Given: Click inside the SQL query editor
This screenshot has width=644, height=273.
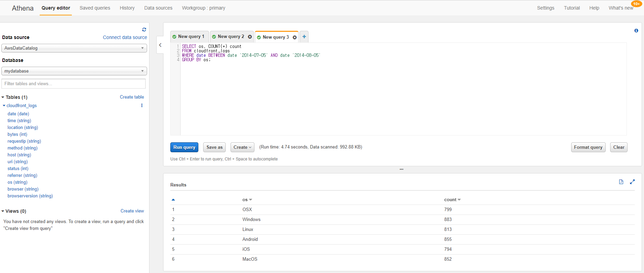Looking at the screenshot, I should point(403,89).
